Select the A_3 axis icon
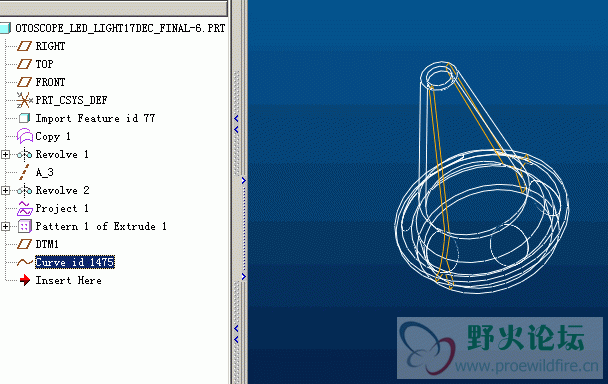This screenshot has height=384, width=608. coord(24,172)
